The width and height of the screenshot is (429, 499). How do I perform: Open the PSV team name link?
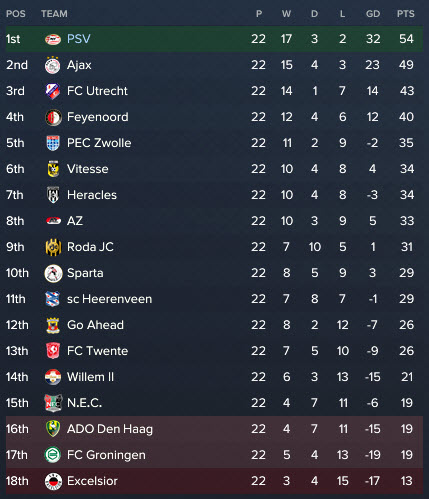point(79,39)
